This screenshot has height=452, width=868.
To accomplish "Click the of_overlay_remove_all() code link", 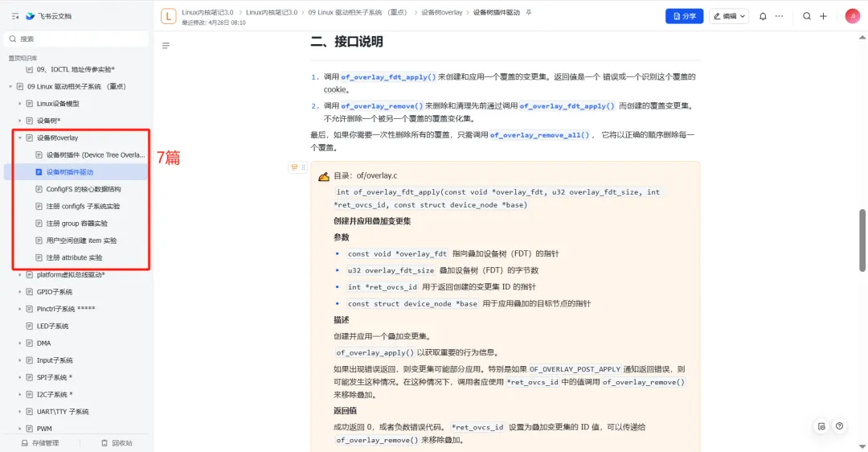I will tap(540, 134).
